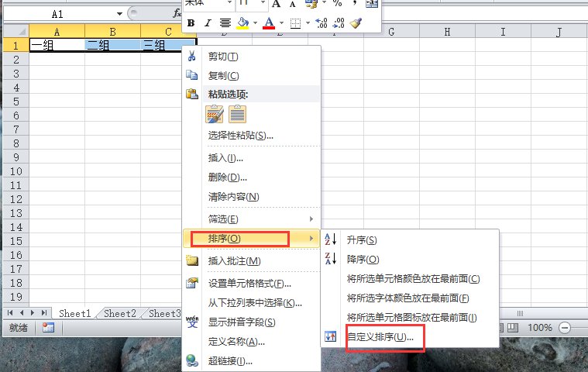Click the macro record icon in status bar
This screenshot has height=372, width=588.
click(x=48, y=328)
